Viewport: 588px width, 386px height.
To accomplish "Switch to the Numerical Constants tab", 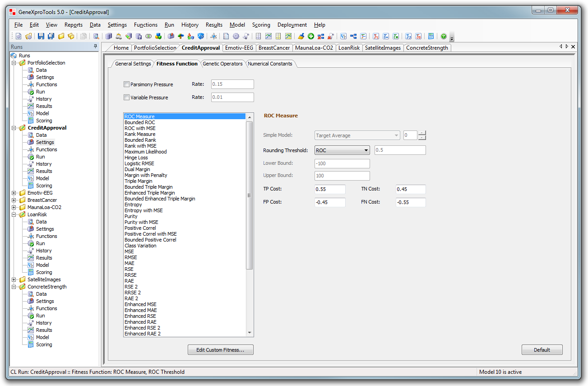I will (270, 64).
